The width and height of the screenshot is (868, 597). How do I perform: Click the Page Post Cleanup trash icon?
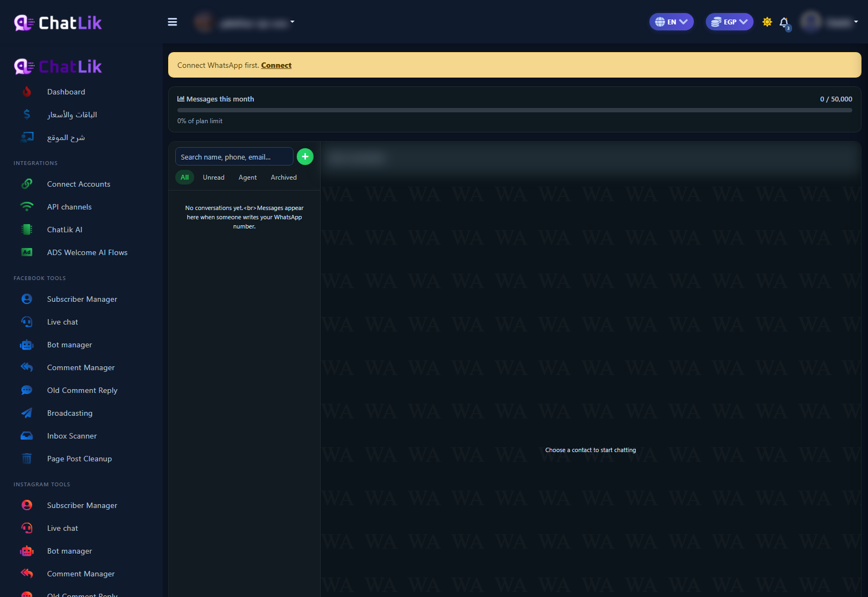coord(27,459)
